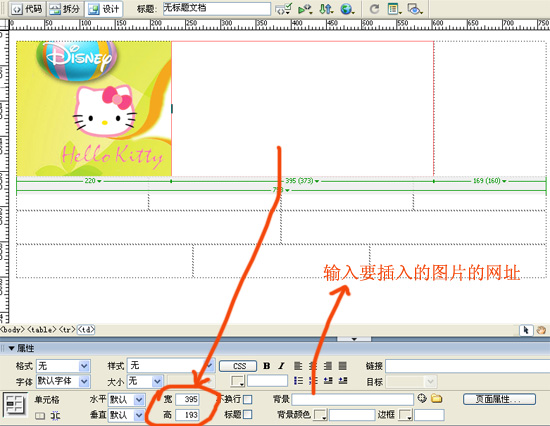This screenshot has height=426, width=550.
Task: Click the split cell icon
Action: tap(55, 416)
